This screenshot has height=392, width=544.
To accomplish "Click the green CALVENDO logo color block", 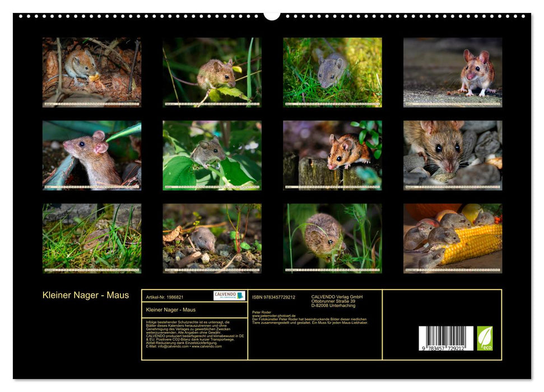I will click(x=239, y=296).
